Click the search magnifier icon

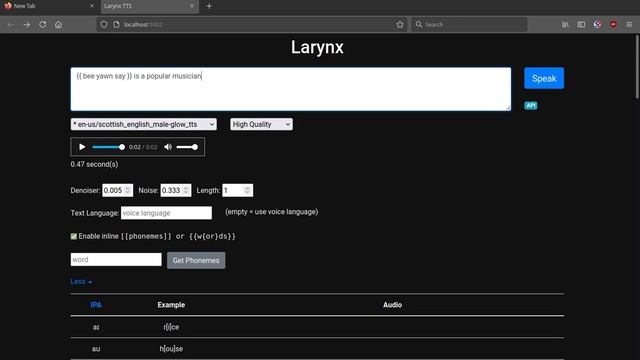419,24
